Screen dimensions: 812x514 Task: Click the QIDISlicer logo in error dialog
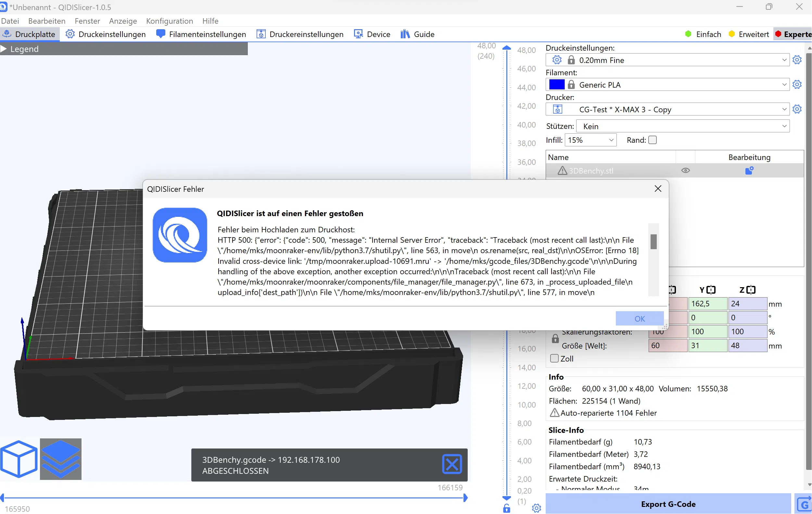coord(180,235)
